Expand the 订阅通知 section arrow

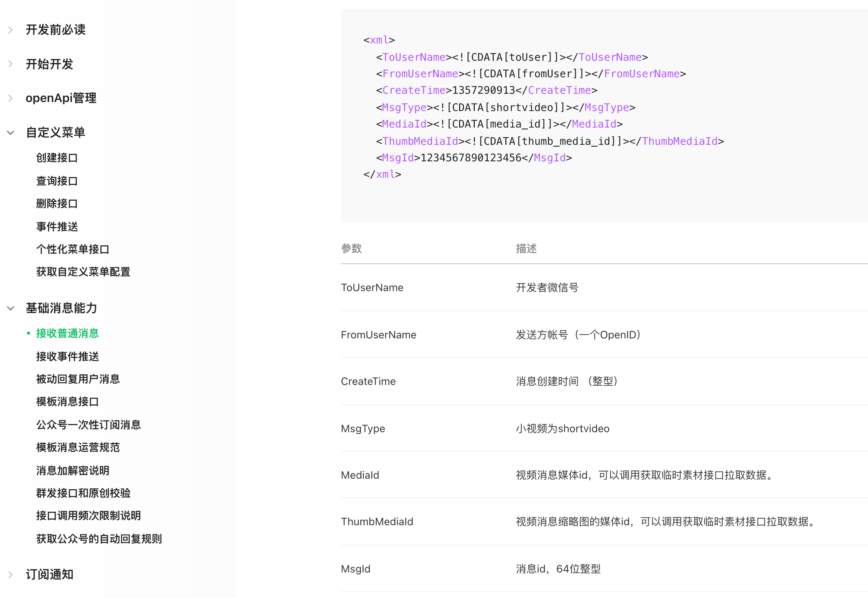(11, 574)
